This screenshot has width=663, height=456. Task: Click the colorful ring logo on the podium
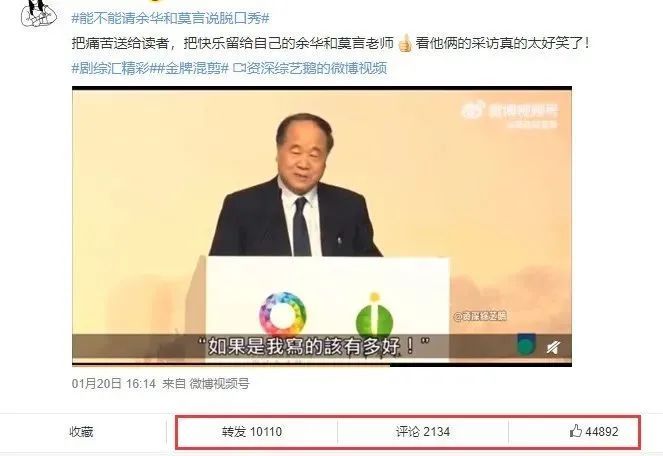282,315
